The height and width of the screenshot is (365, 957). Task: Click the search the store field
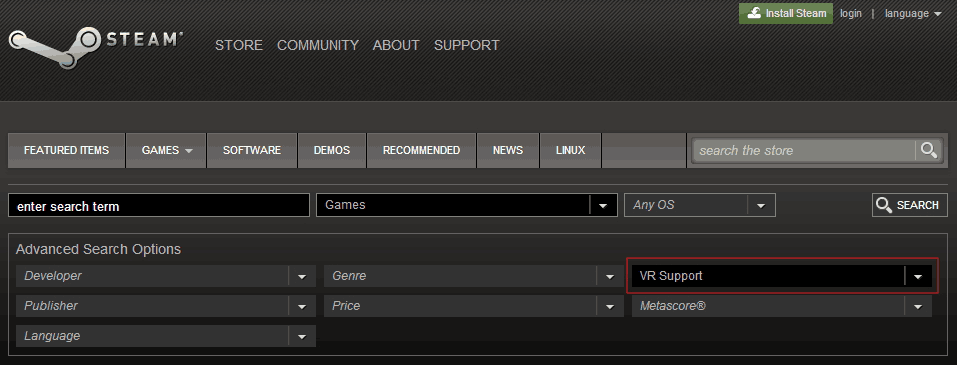point(804,150)
